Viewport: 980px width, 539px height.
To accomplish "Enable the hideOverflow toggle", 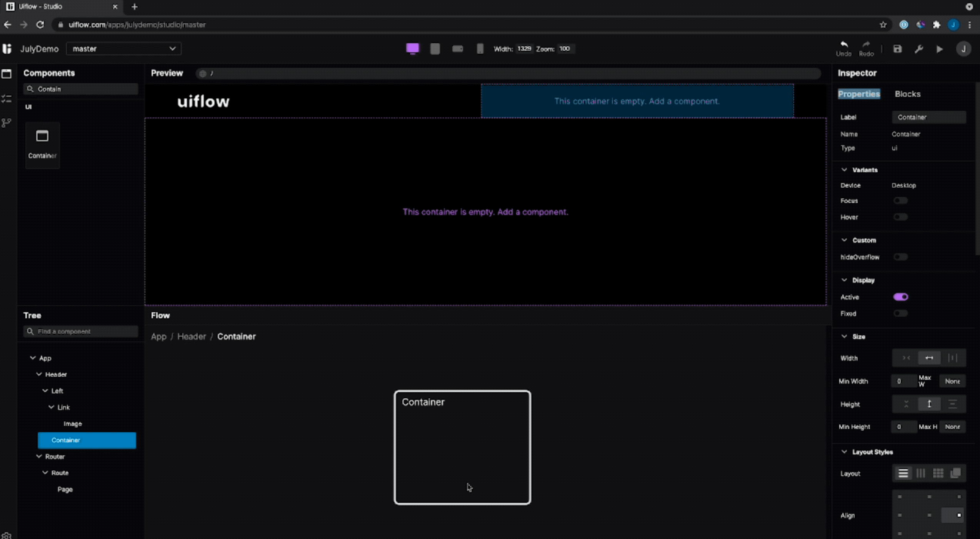I will 900,257.
